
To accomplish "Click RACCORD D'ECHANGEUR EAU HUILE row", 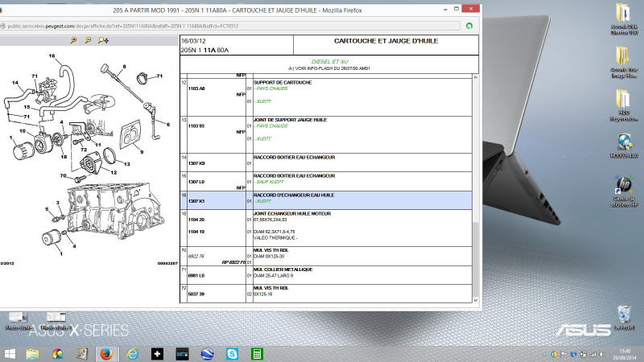I will click(x=326, y=200).
